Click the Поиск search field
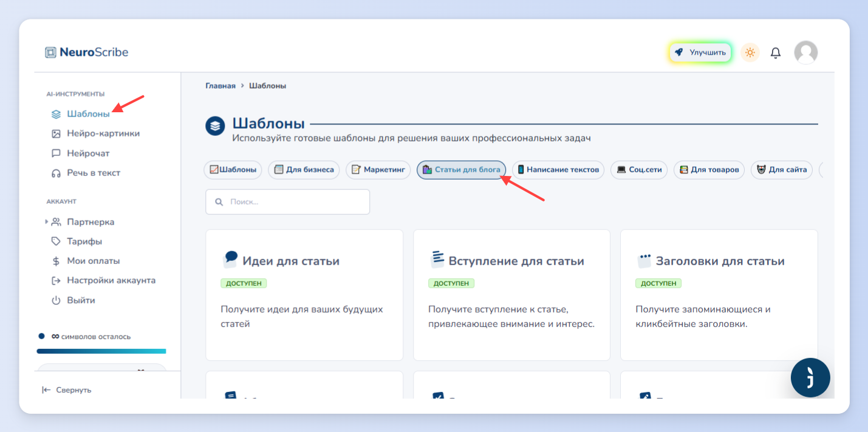Image resolution: width=868 pixels, height=432 pixels. point(288,202)
